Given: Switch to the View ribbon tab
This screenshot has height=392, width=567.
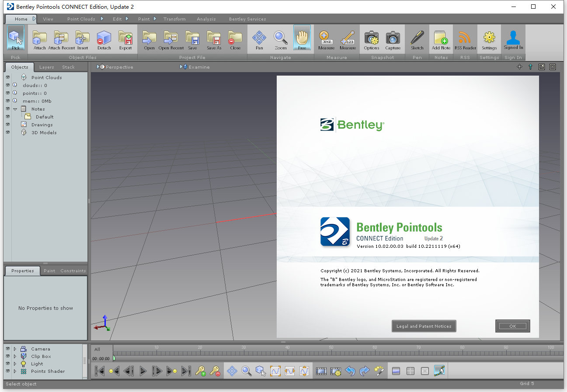Looking at the screenshot, I should tap(48, 19).
